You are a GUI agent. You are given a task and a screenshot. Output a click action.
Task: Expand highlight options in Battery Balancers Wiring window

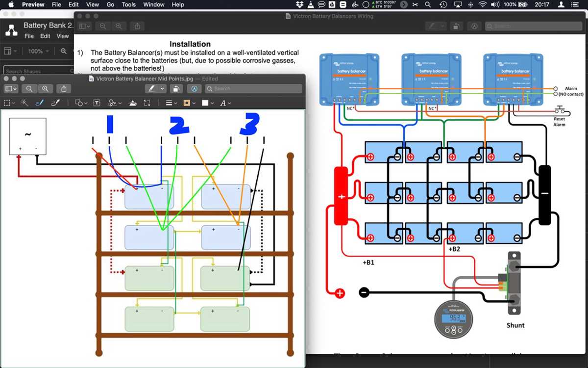442,26
